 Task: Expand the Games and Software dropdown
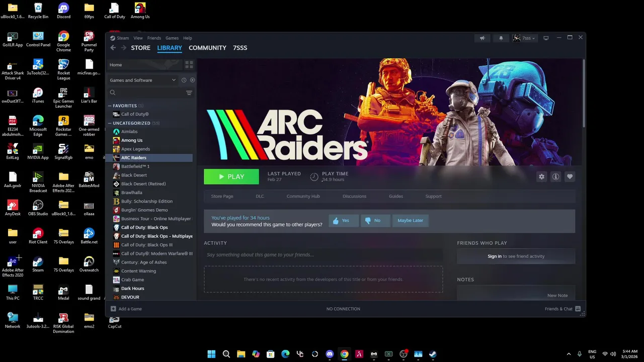click(x=143, y=80)
